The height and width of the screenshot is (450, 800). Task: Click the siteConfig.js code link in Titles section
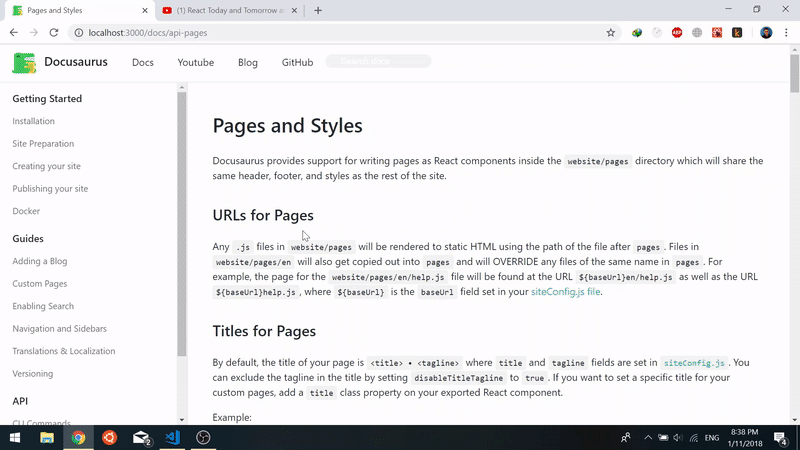(694, 363)
